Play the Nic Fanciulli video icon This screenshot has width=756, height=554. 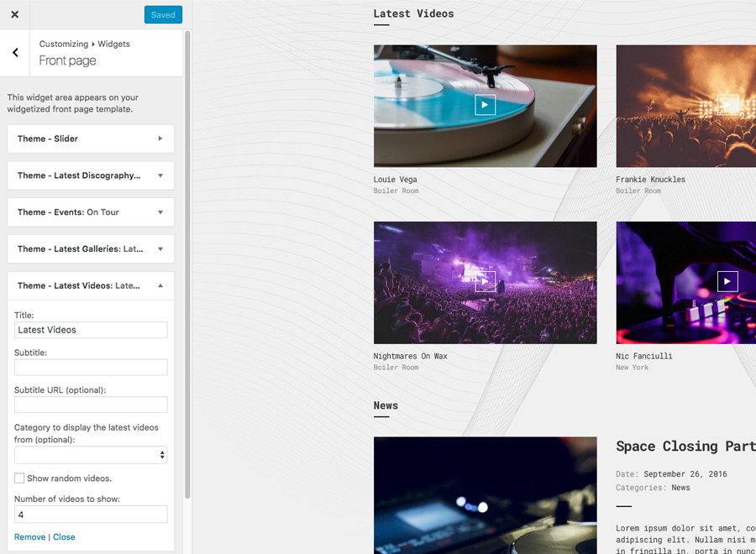[x=727, y=282]
